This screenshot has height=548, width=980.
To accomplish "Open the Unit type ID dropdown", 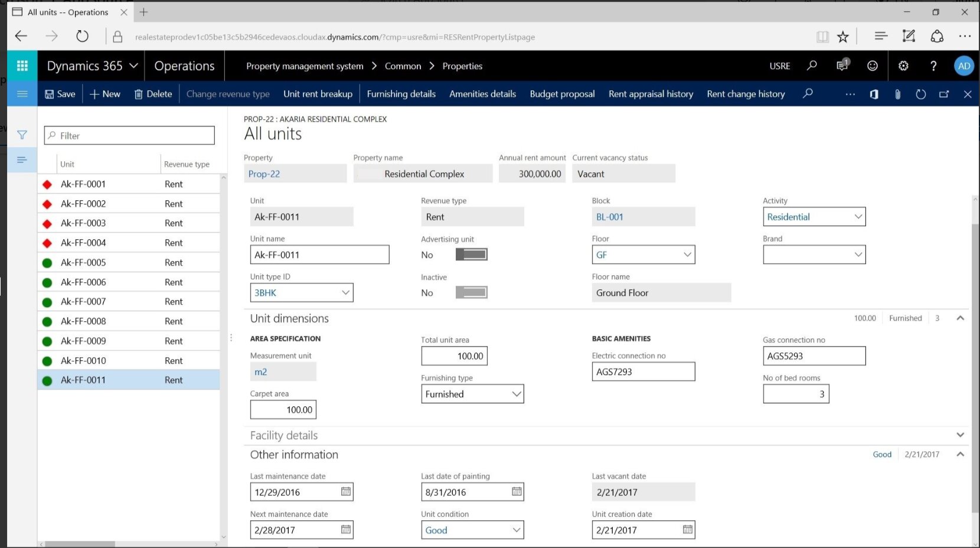I will 345,293.
